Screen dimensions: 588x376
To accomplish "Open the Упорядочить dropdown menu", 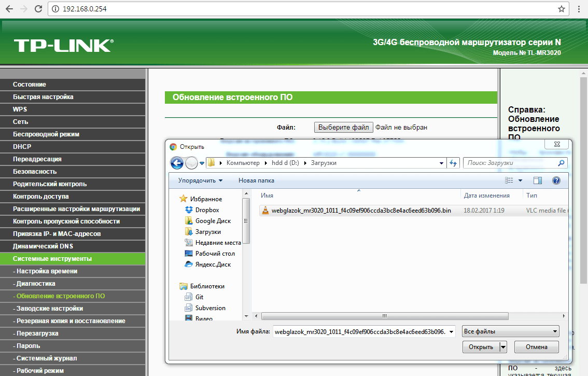I will coord(200,180).
